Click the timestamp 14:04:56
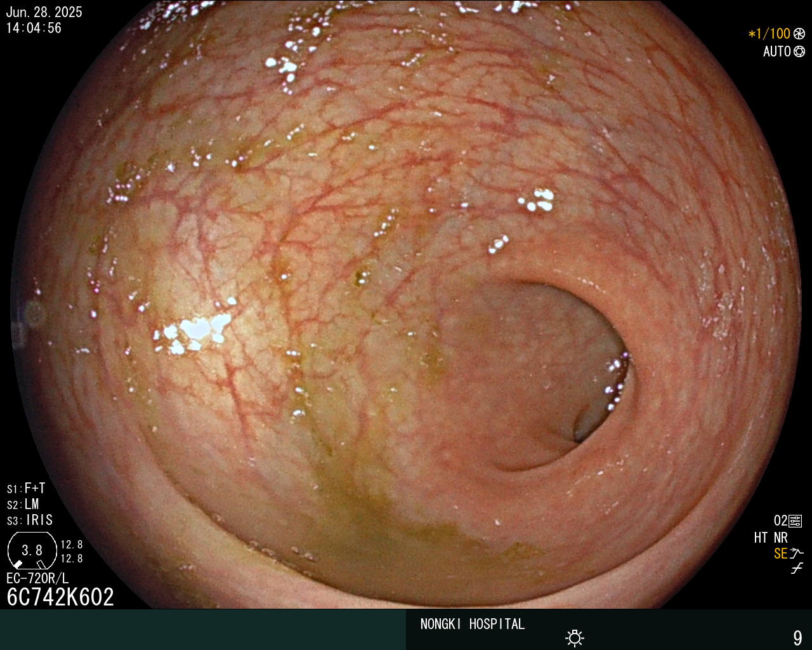The image size is (812, 650). (x=34, y=28)
